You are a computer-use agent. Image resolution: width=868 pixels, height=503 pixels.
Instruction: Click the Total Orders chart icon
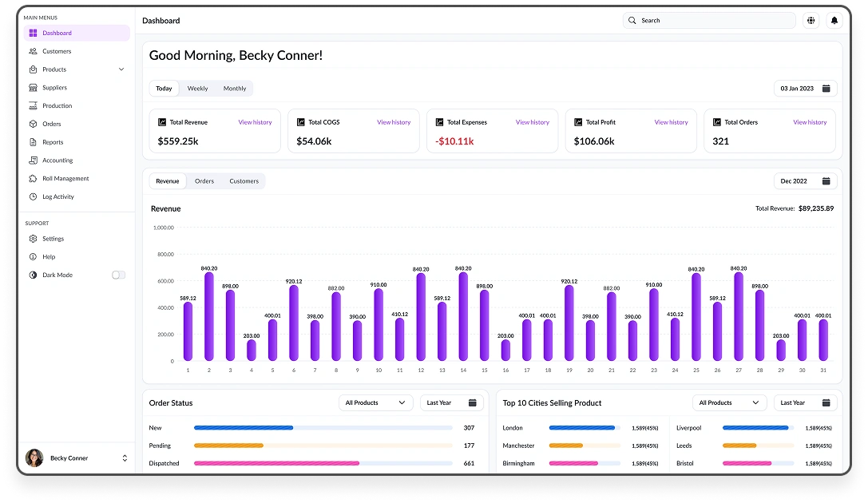click(717, 122)
